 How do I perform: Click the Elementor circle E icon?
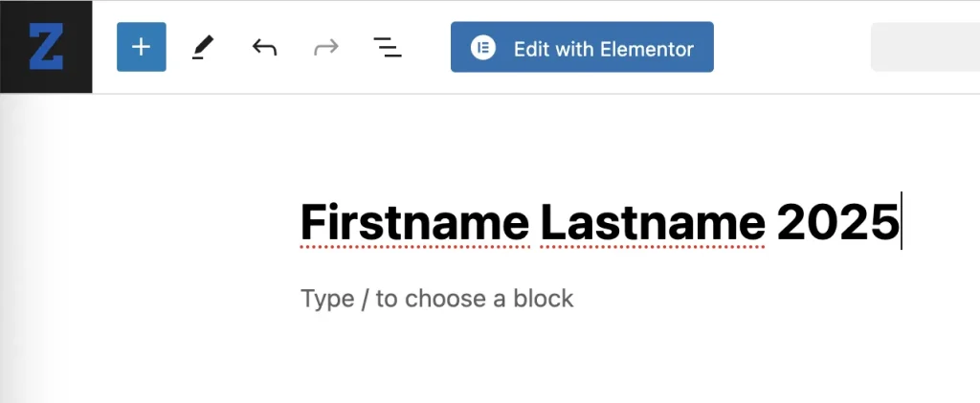click(483, 48)
